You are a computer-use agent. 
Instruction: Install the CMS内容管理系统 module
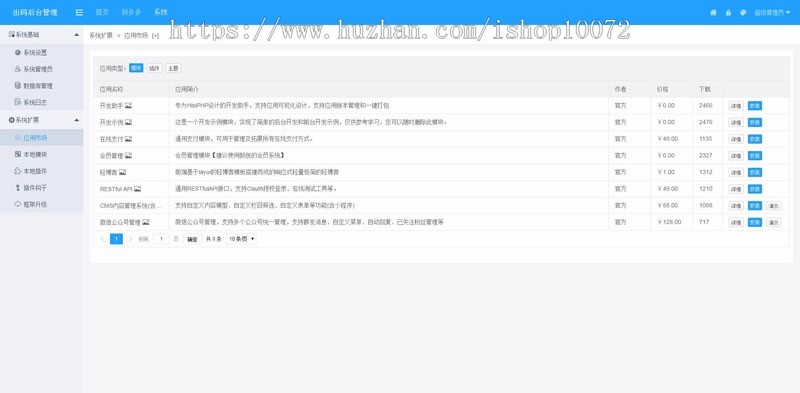755,206
